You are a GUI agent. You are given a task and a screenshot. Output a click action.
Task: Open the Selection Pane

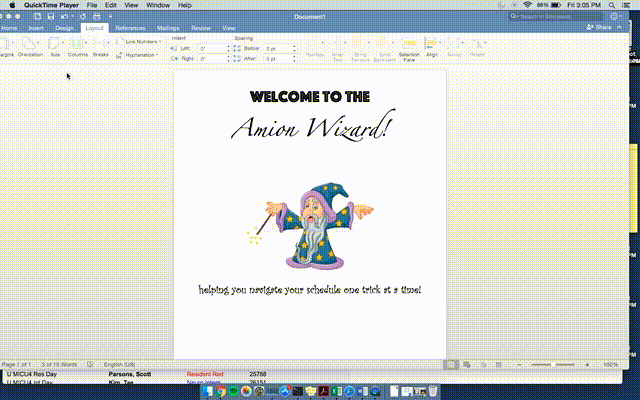click(x=409, y=49)
